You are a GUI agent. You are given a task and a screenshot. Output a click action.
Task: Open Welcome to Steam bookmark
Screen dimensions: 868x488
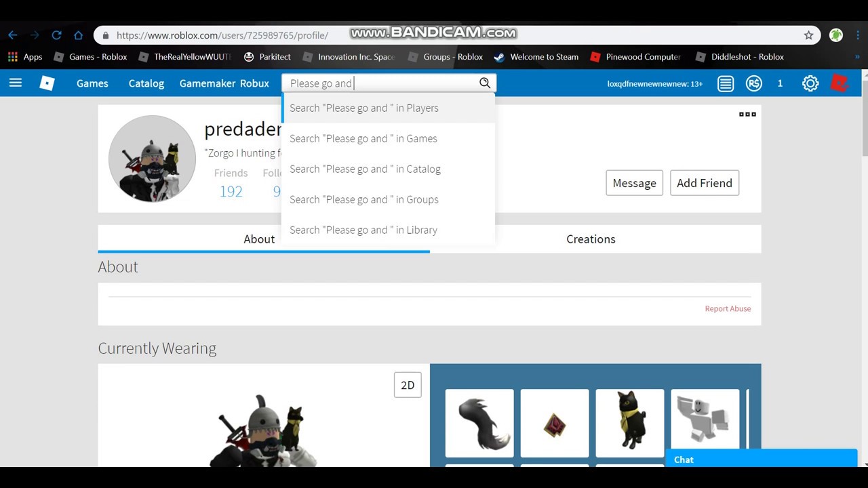click(536, 57)
